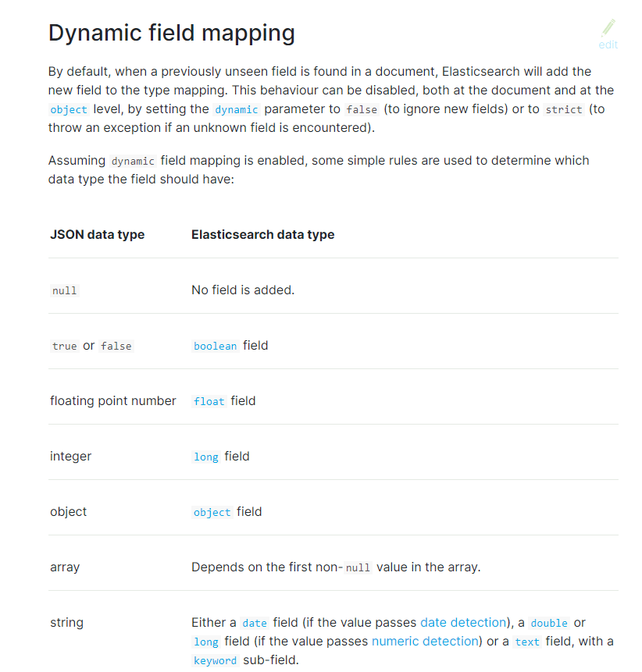
Task: Follow the 'float' field link
Action: [209, 402]
